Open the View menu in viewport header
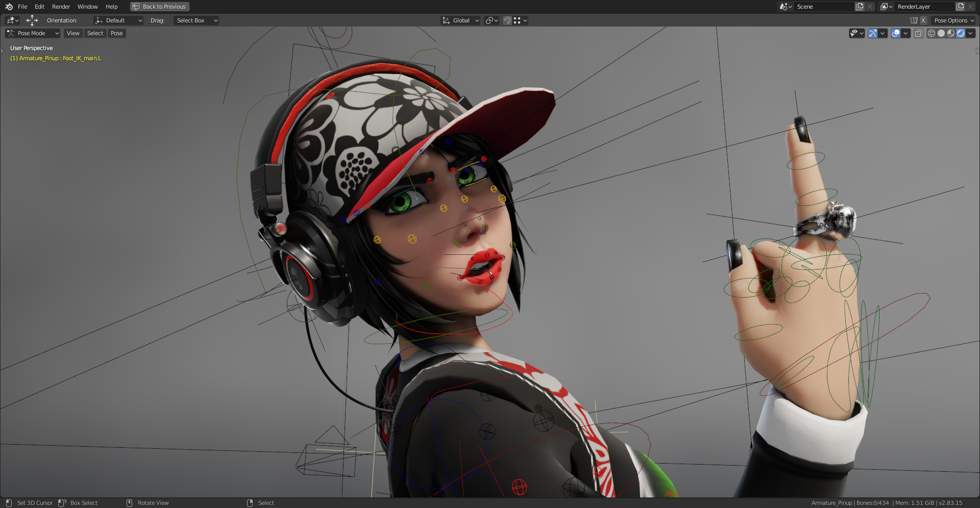The image size is (980, 508). 73,33
